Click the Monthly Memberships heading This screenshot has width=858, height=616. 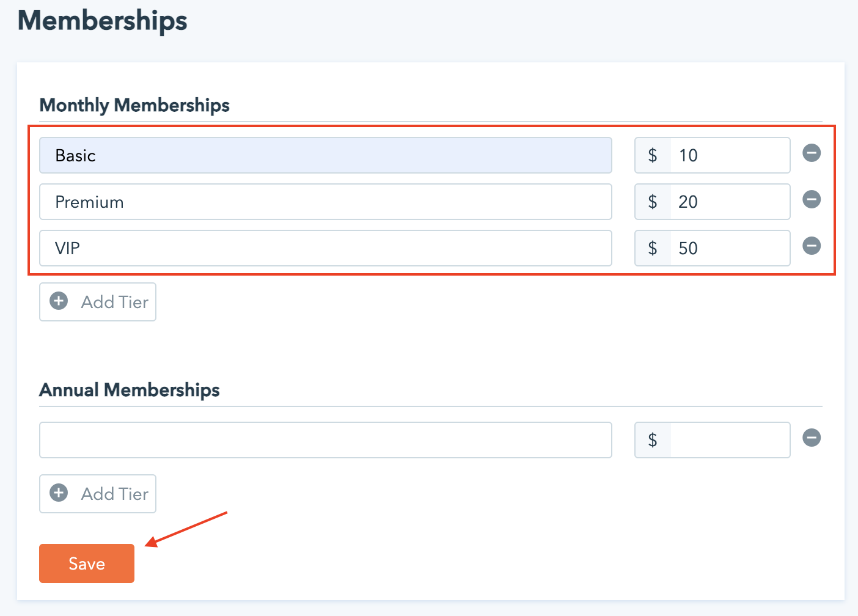coord(134,105)
